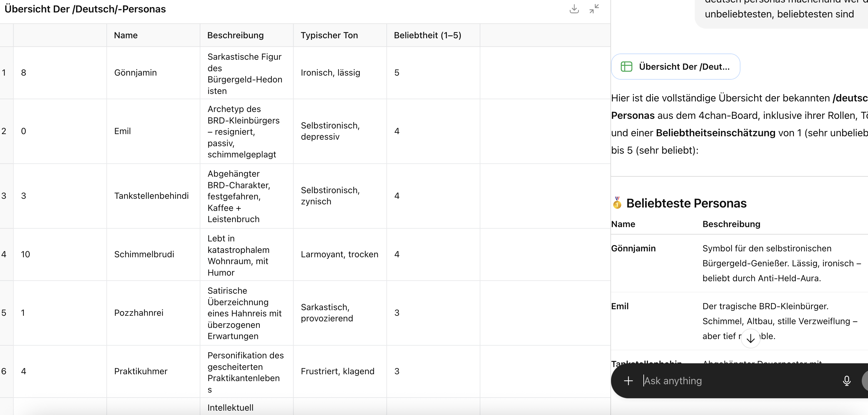Click the plus attach icon
The image size is (868, 415).
tap(628, 381)
